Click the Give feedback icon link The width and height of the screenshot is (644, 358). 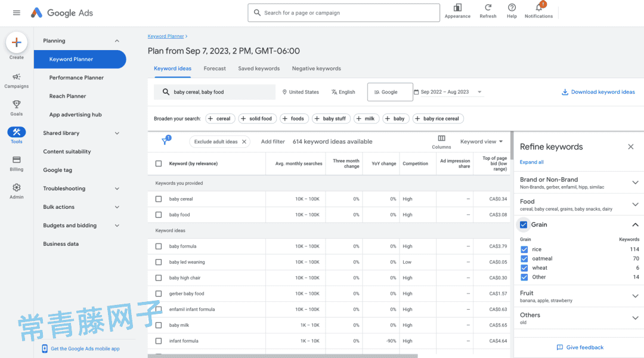pyautogui.click(x=580, y=347)
